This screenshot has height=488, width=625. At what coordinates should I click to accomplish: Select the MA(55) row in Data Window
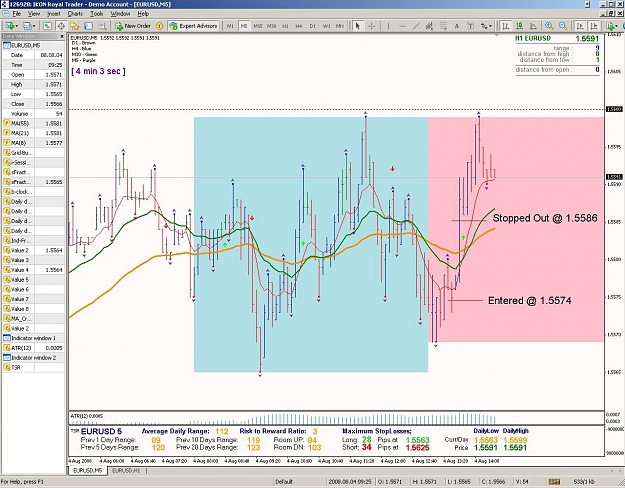pyautogui.click(x=33, y=123)
